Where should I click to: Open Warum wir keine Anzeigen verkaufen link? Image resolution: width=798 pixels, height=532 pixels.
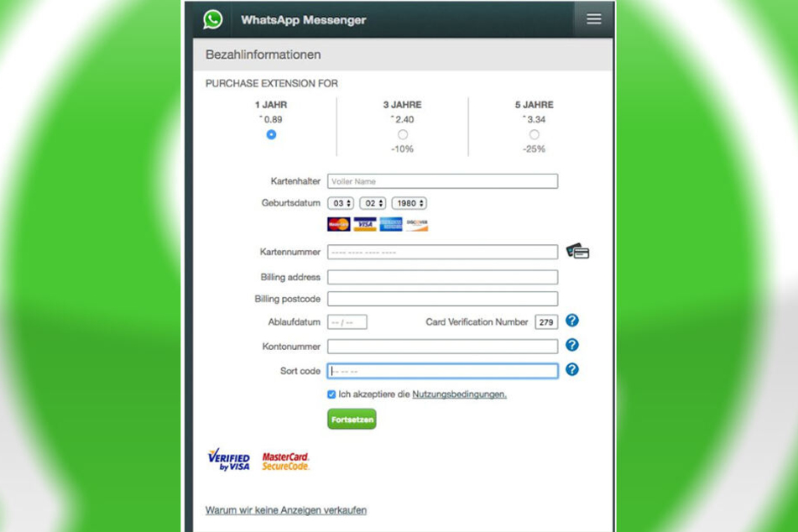point(286,510)
